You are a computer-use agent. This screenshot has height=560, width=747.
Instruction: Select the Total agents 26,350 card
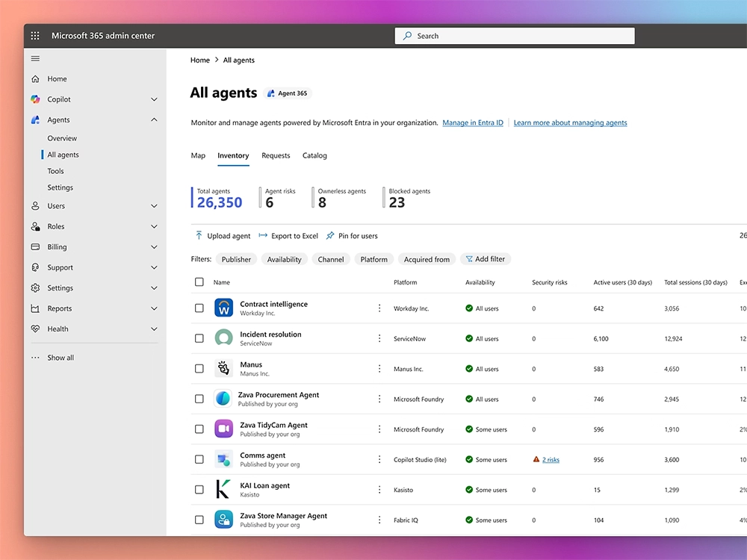pyautogui.click(x=217, y=198)
